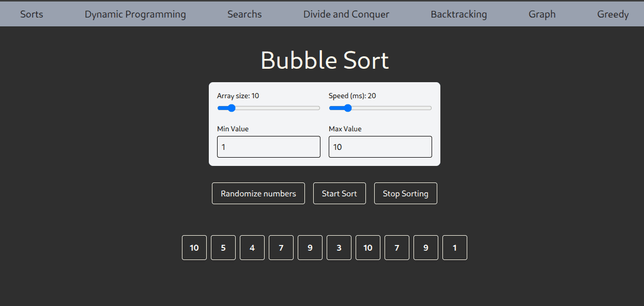The width and height of the screenshot is (644, 306).
Task: Select the array box containing 4
Action: [x=252, y=248]
